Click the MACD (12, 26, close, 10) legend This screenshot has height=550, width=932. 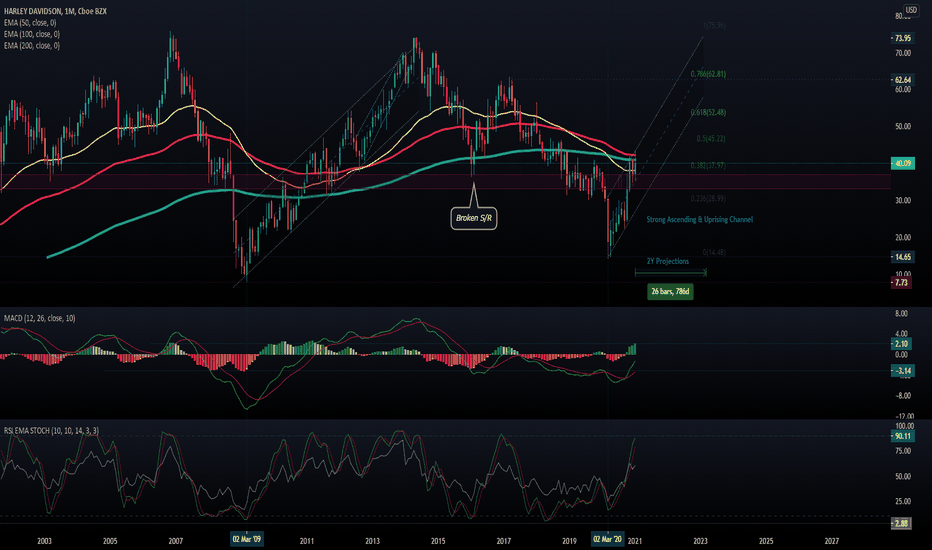click(x=39, y=318)
